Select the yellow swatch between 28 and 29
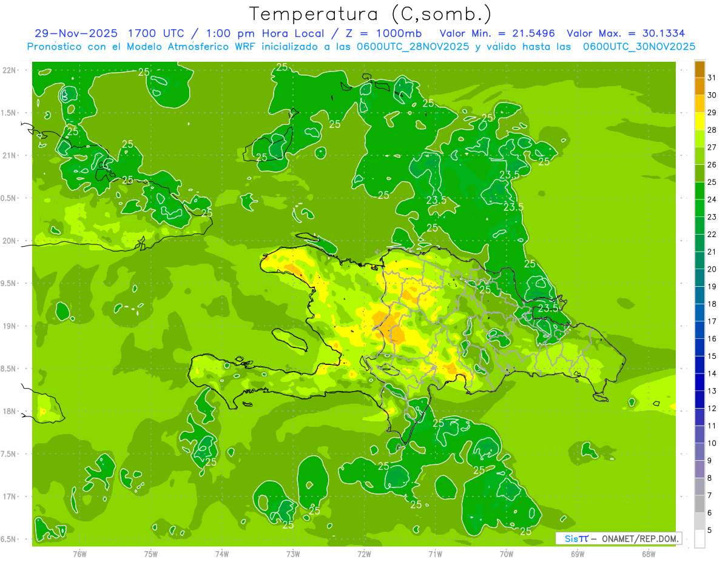Screen dimensions: 728x562 [699, 122]
